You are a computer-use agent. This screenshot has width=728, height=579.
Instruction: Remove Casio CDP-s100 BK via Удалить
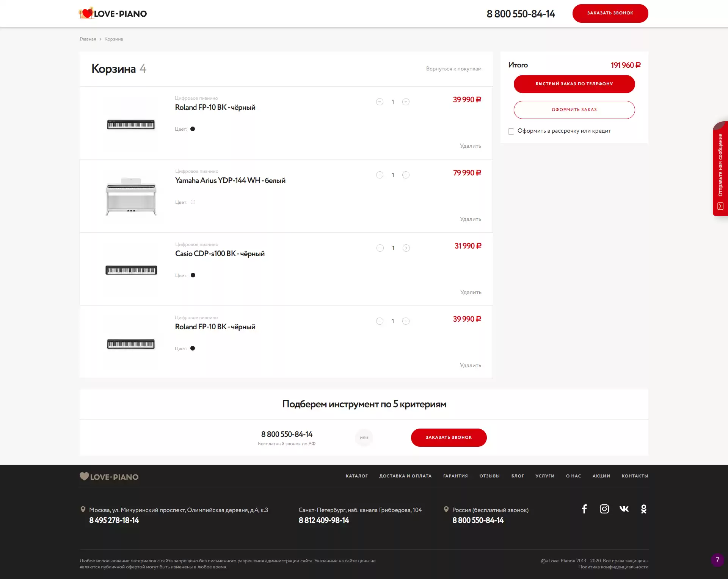point(471,292)
